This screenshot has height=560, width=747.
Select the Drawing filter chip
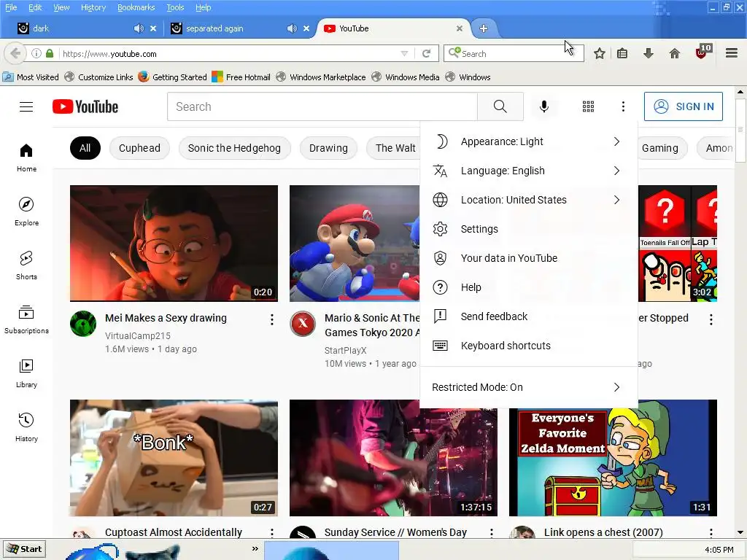coord(328,148)
